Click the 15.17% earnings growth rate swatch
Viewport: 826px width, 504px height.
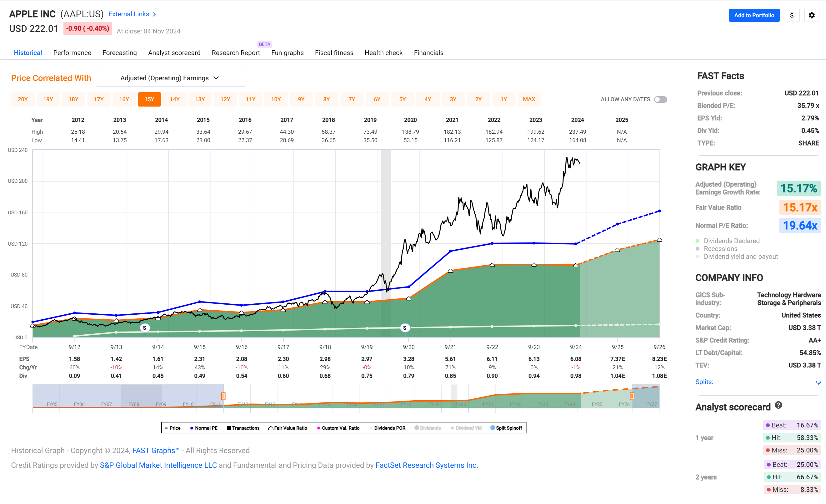[799, 188]
